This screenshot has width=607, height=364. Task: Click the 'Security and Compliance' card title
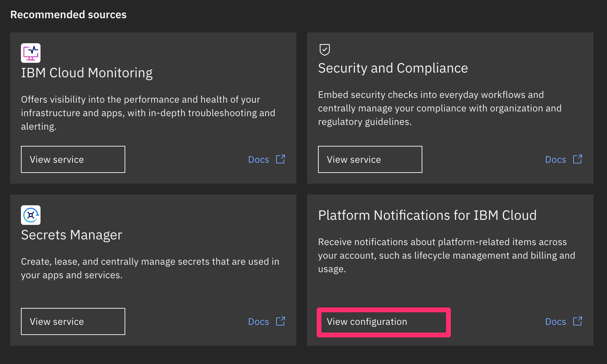pos(393,68)
